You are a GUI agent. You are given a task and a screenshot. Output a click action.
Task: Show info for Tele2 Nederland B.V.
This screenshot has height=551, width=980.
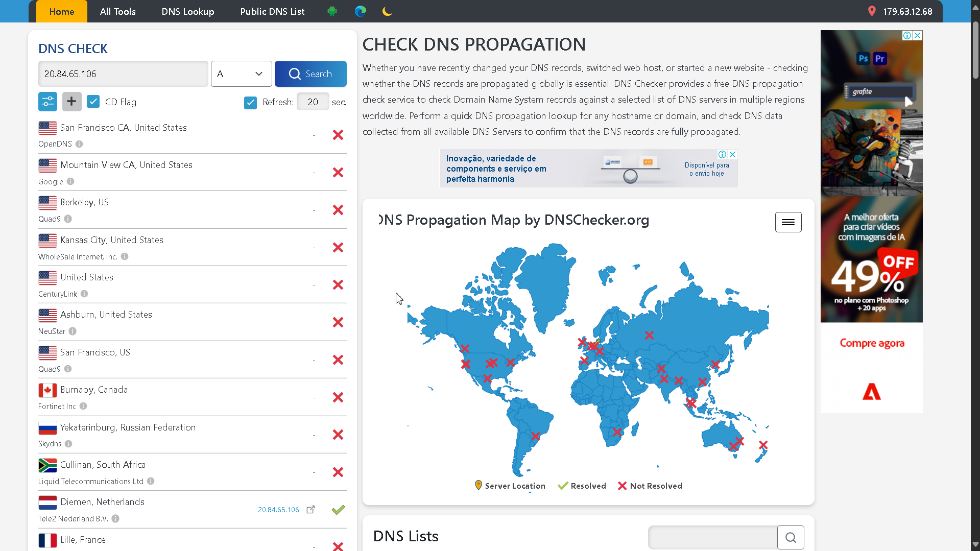click(x=115, y=518)
